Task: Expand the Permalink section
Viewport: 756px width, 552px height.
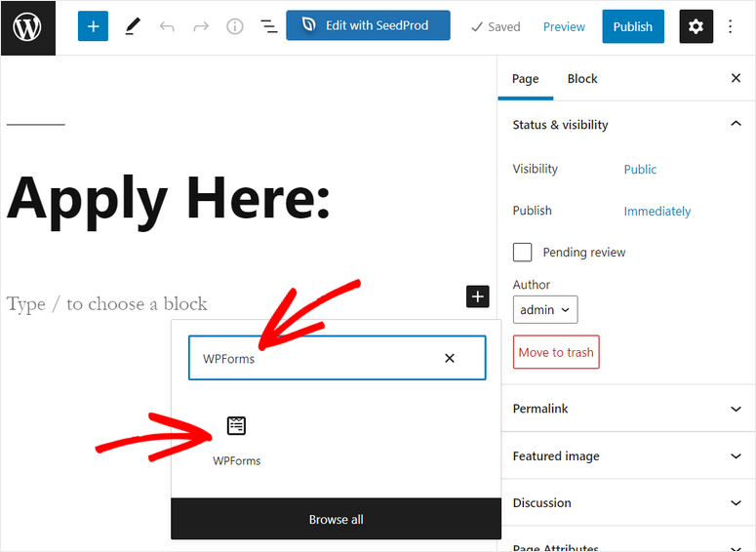Action: tap(627, 409)
